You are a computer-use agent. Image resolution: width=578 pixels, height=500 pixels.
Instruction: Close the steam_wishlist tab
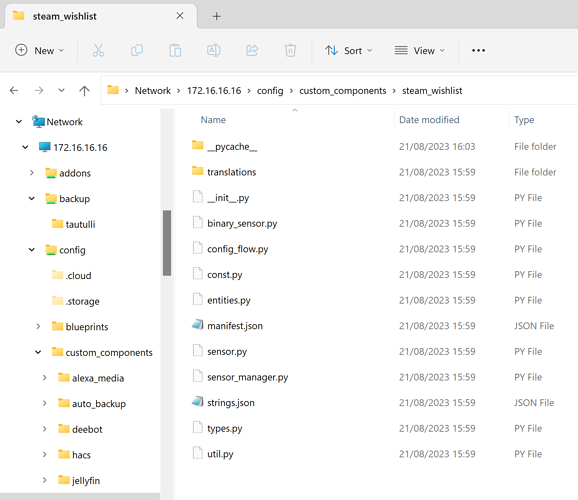pos(180,16)
